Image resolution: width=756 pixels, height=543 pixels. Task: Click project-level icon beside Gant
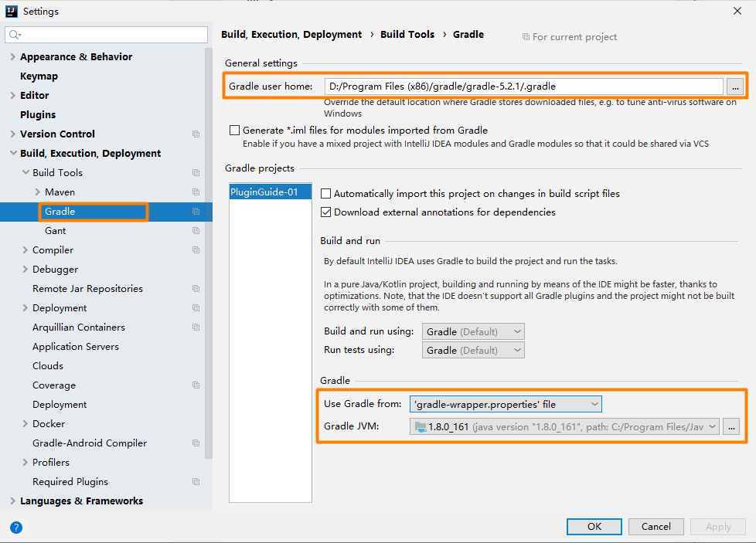(196, 231)
